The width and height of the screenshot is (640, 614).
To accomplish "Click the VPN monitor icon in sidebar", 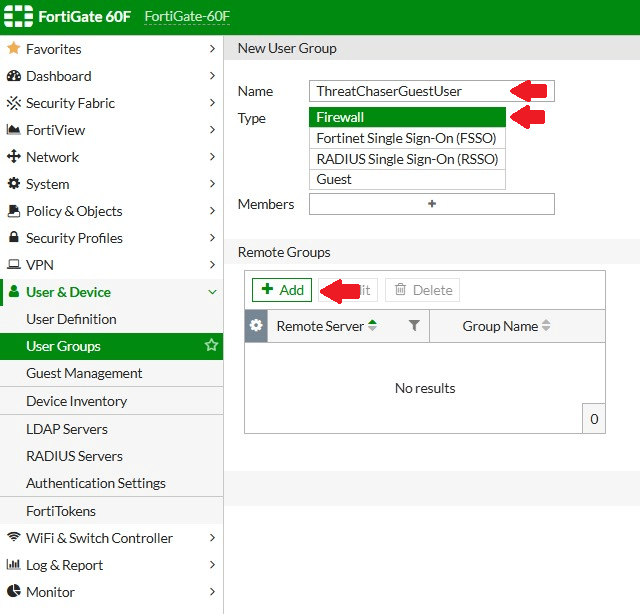I will pyautogui.click(x=14, y=265).
